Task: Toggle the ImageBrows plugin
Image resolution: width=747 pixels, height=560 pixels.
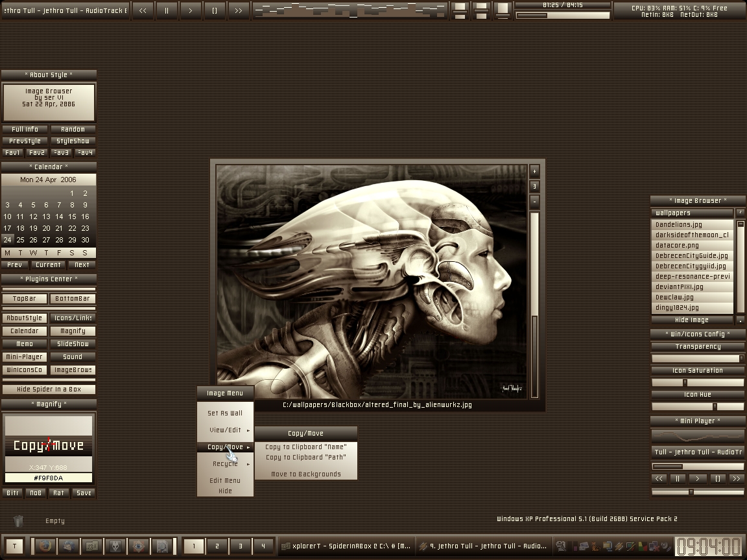Action: point(73,370)
